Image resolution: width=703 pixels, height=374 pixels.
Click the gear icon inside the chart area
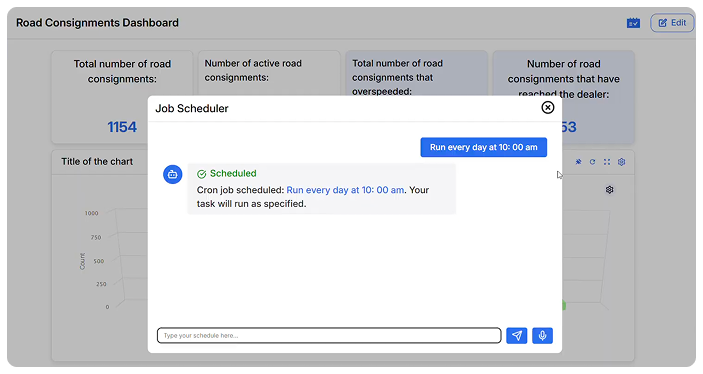pyautogui.click(x=609, y=190)
